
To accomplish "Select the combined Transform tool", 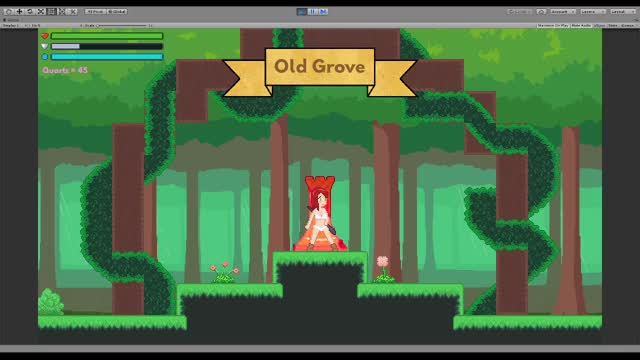I will (62, 11).
